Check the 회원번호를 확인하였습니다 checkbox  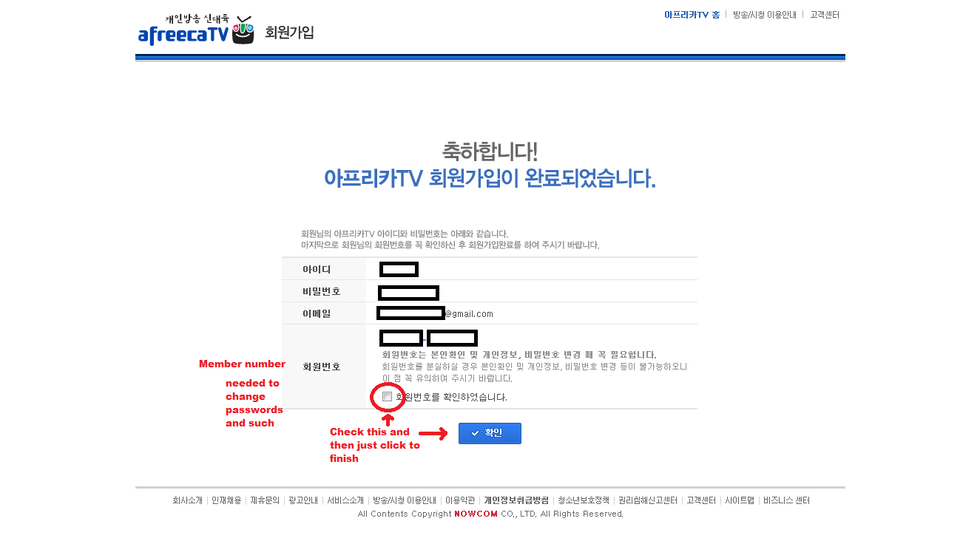pyautogui.click(x=387, y=397)
